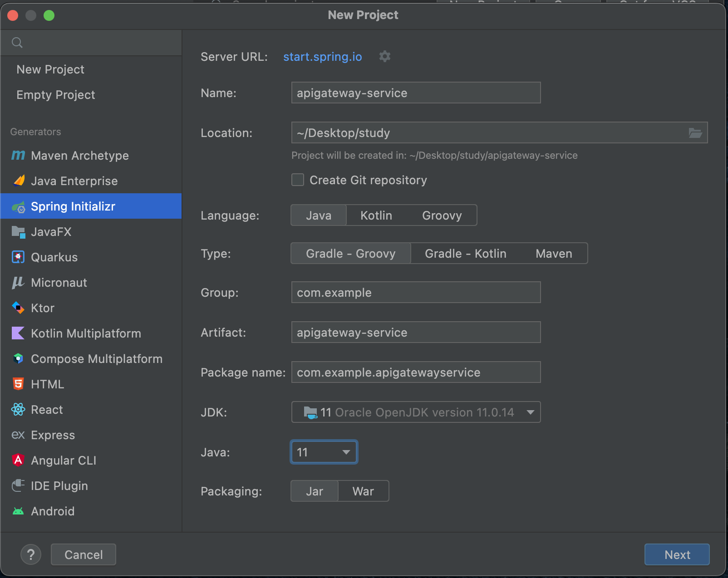Select War packaging
Image resolution: width=728 pixels, height=578 pixels.
tap(364, 491)
